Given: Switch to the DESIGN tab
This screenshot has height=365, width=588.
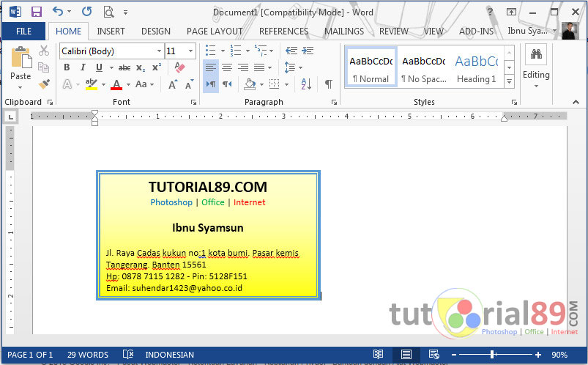Looking at the screenshot, I should tap(156, 32).
